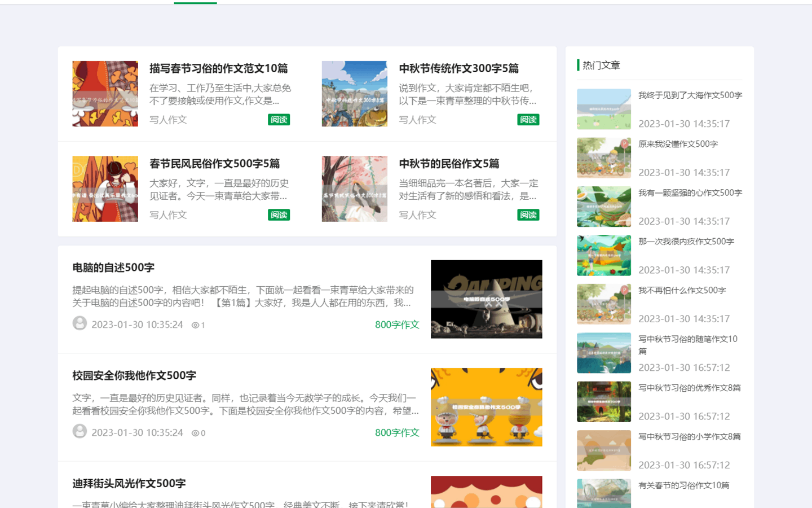The image size is (812, 508).
Task: Click excerpt beginning 在学习、工作乃至生活中
Action: point(220,94)
